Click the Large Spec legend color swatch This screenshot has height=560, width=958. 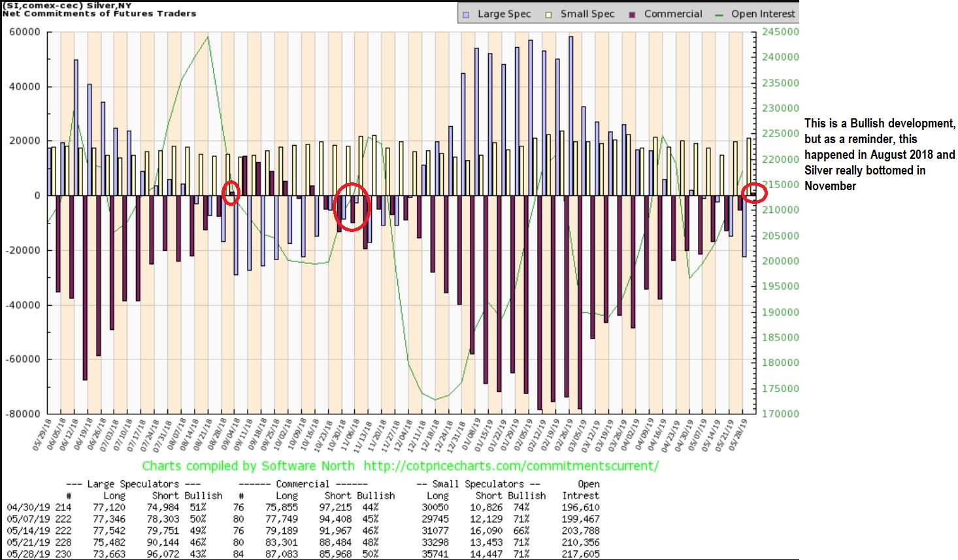[465, 14]
